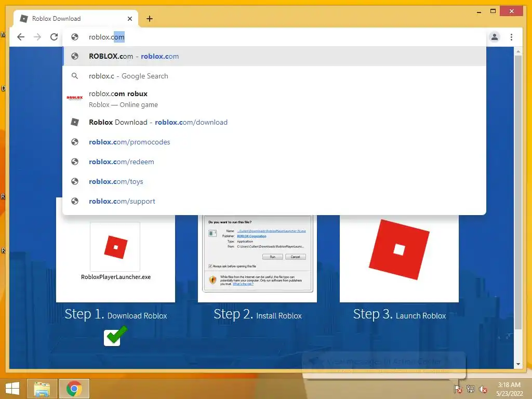Choose the roblox.com/promocodes suggestion
This screenshot has width=532, height=399.
coord(274,142)
